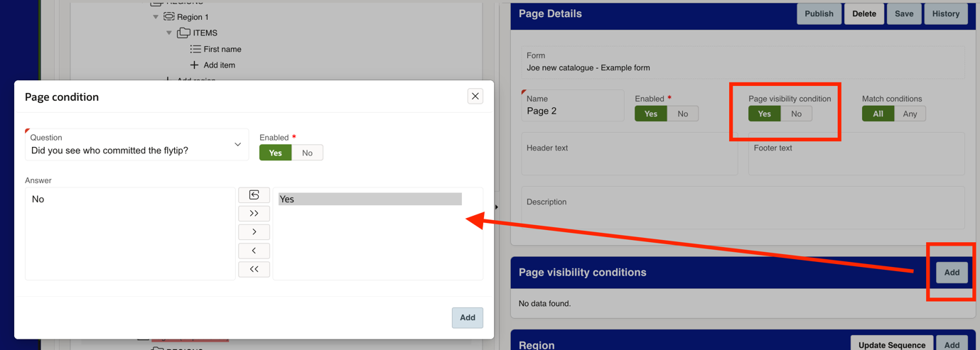This screenshot has width=980, height=350.
Task: Switch Match conditions to Any
Action: [x=910, y=114]
